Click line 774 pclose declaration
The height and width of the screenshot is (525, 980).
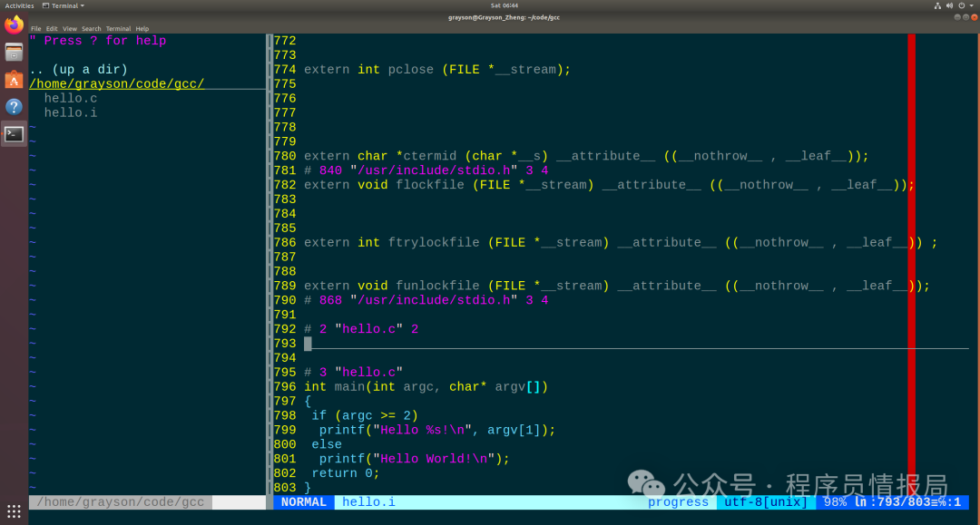(x=437, y=69)
